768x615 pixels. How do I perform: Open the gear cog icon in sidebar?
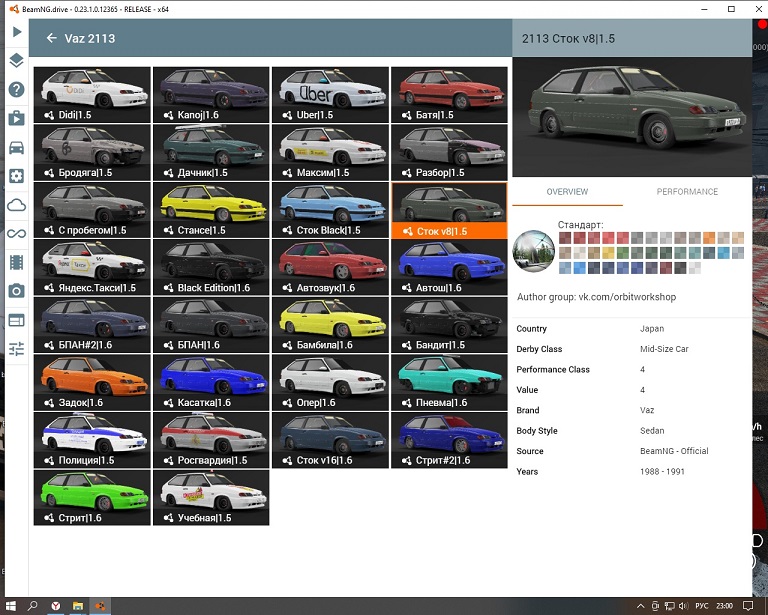pos(16,176)
